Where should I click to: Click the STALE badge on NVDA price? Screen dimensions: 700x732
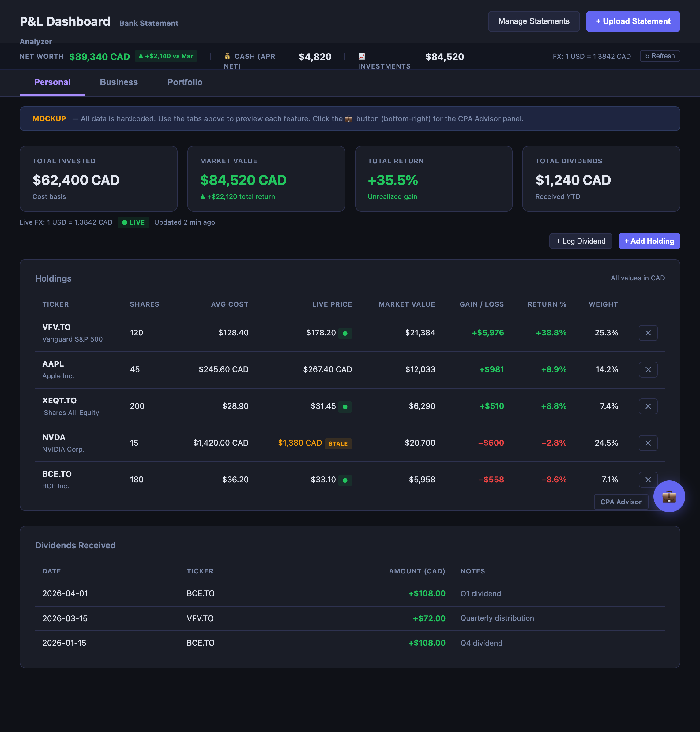(x=338, y=443)
